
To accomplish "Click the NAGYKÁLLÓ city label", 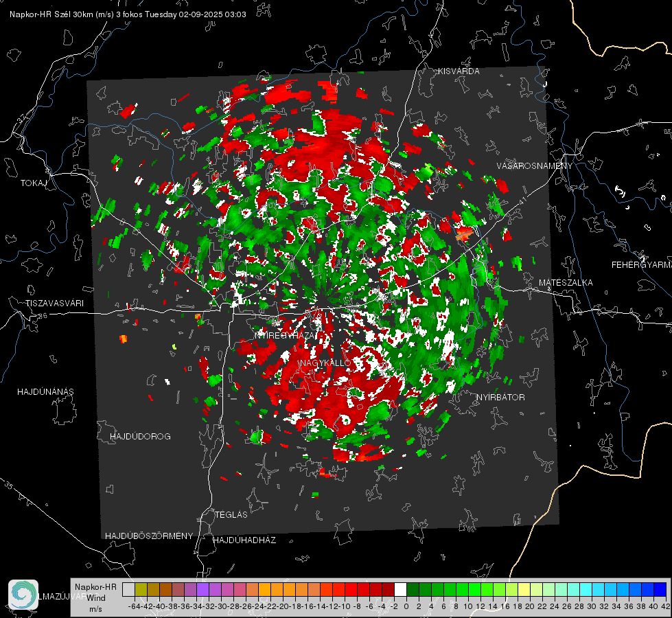I will coord(326,363).
